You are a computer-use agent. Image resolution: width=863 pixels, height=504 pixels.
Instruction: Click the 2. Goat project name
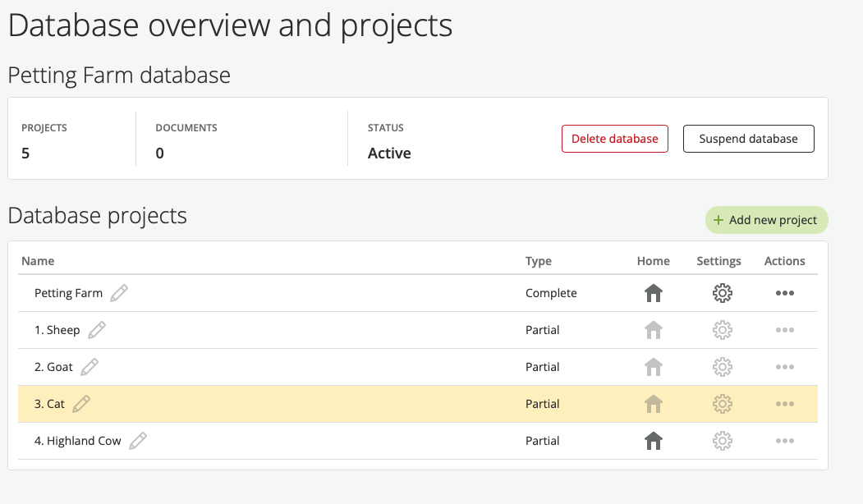[53, 367]
